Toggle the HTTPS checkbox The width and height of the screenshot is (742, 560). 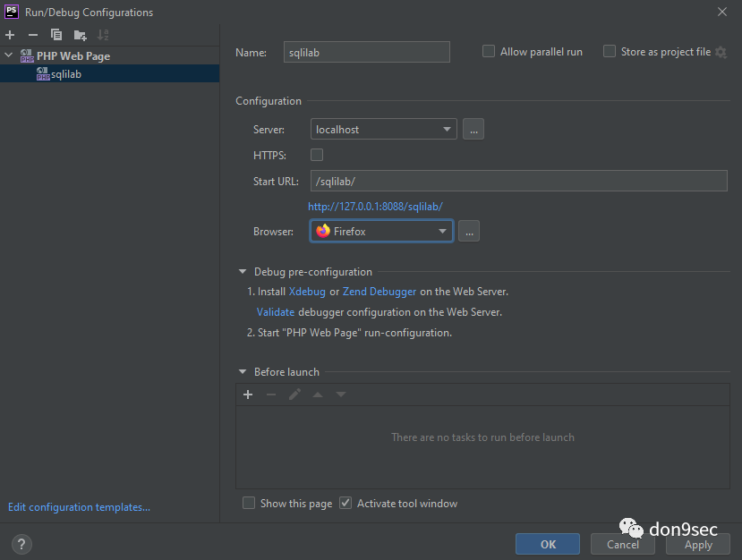tap(317, 155)
